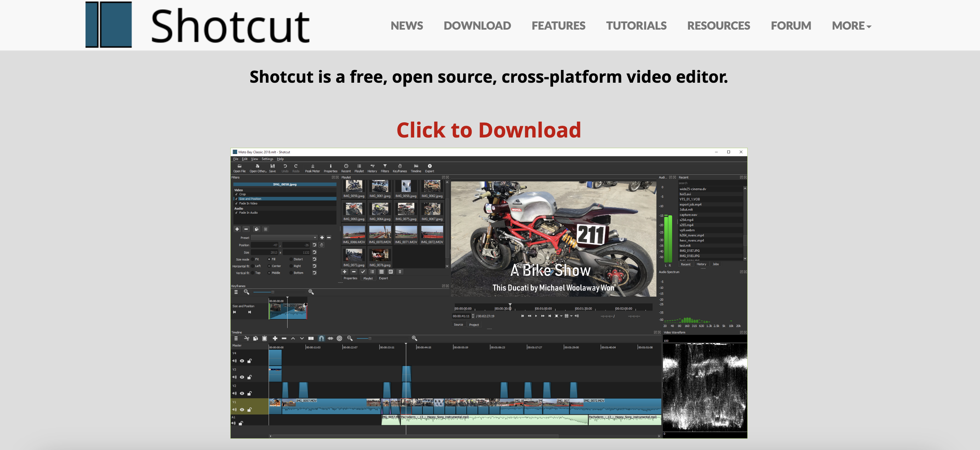This screenshot has width=980, height=450.
Task: Open the timeline hamburger menu
Action: click(236, 339)
